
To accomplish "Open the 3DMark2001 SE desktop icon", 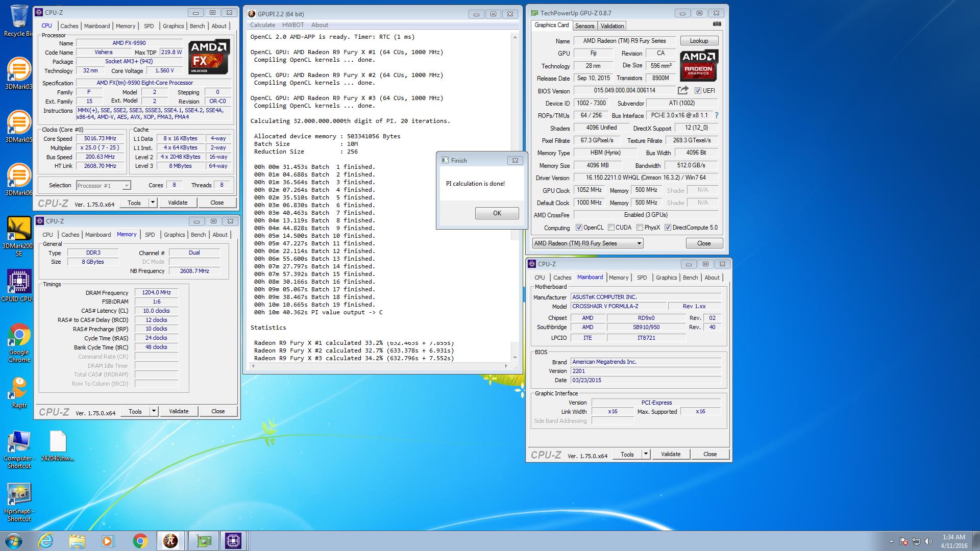I will click(19, 236).
